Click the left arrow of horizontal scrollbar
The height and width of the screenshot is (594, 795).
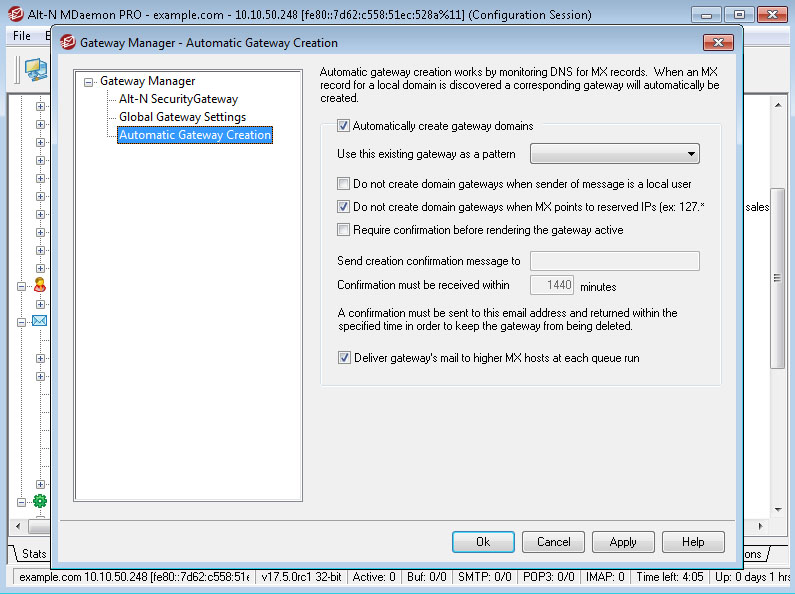pos(18,527)
